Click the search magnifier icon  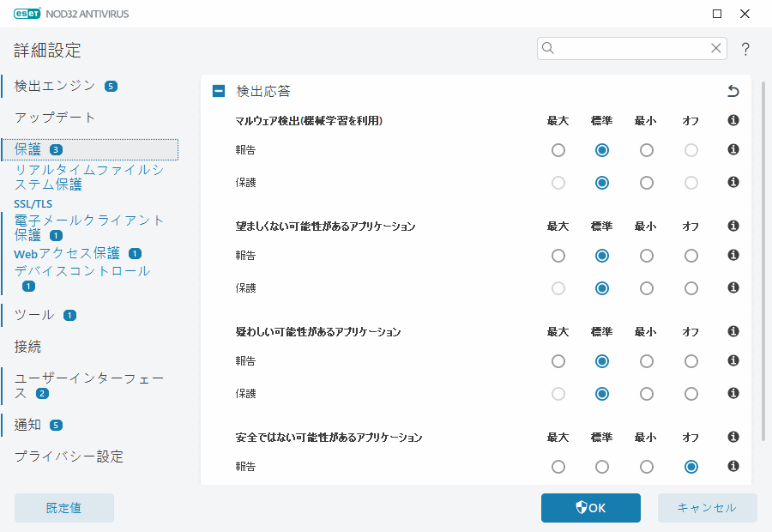coord(548,48)
